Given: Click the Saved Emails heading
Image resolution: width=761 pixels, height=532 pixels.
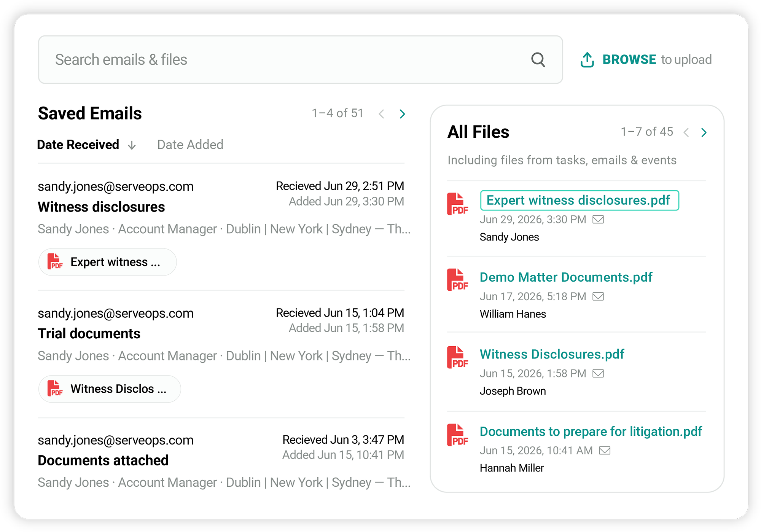Looking at the screenshot, I should click(x=90, y=113).
